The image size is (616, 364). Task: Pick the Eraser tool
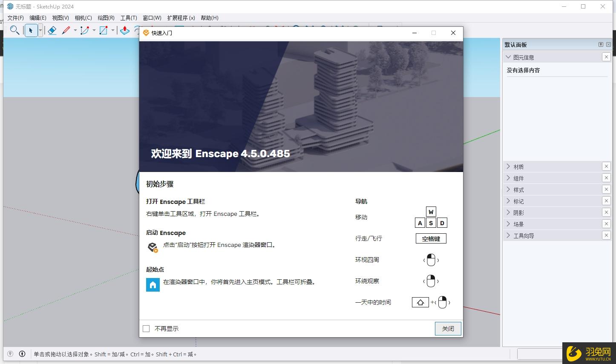52,30
